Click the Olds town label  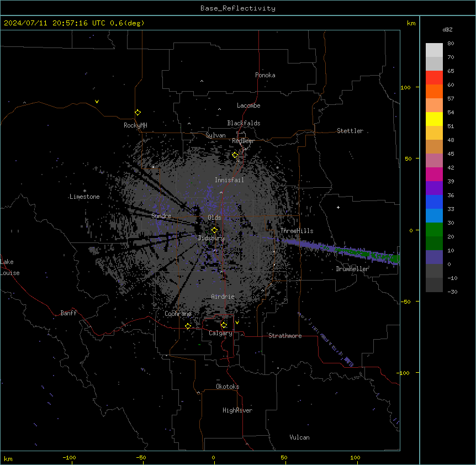214,218
